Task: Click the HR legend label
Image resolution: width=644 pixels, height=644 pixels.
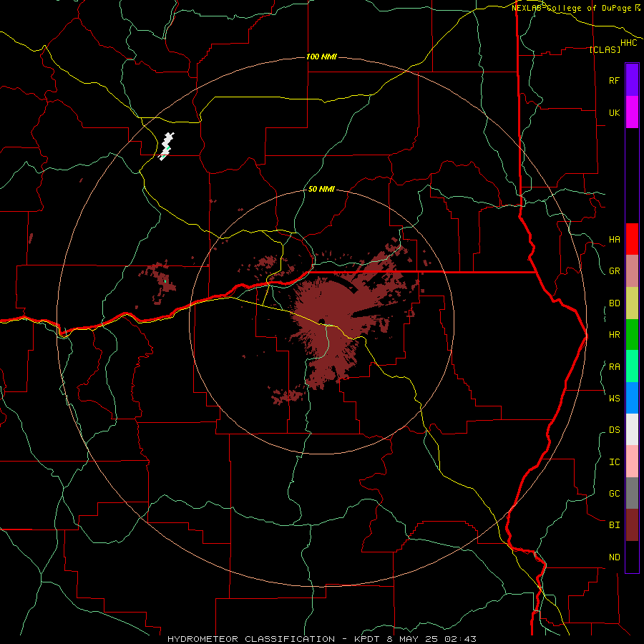Action: pos(615,335)
